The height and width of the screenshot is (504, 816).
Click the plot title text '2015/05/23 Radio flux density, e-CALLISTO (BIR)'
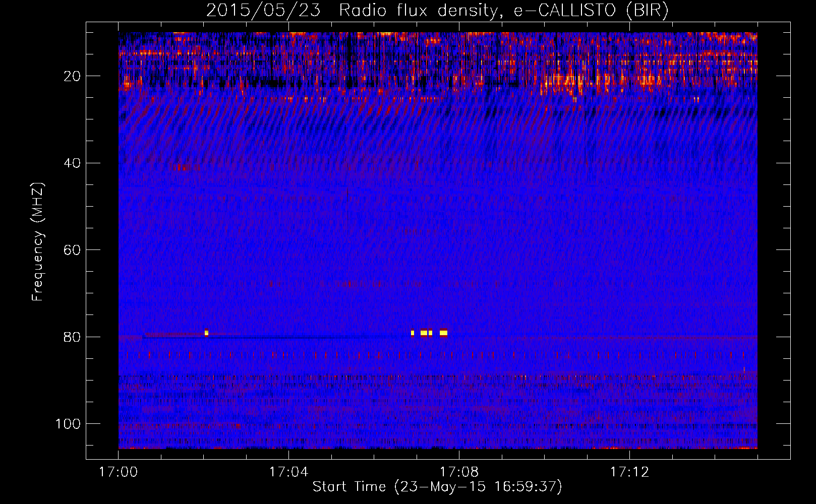[x=437, y=10]
